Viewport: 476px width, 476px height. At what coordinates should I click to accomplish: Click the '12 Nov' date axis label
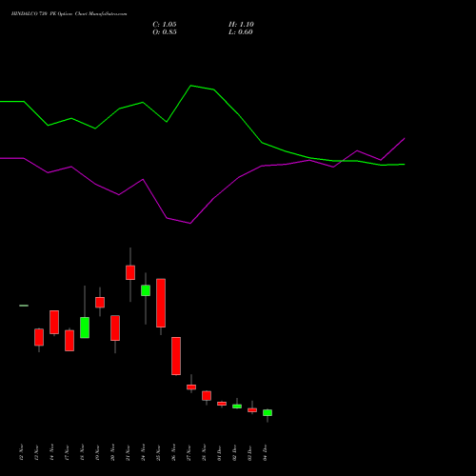coord(21,452)
